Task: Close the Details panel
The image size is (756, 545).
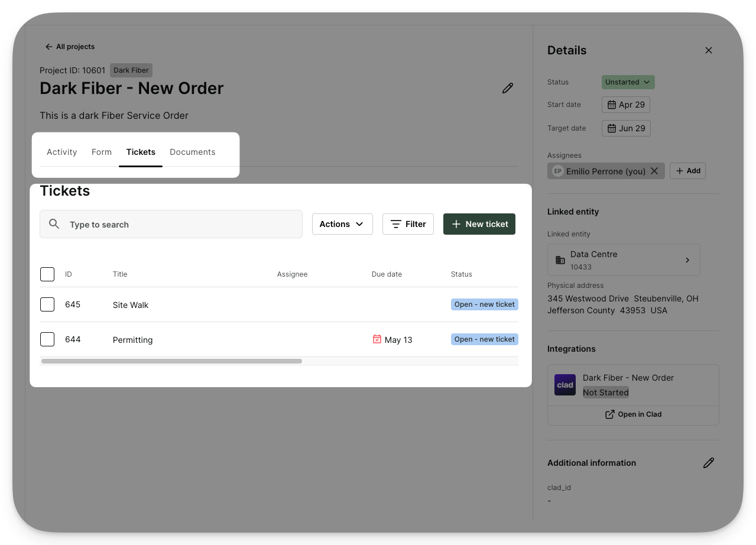Action: [709, 50]
